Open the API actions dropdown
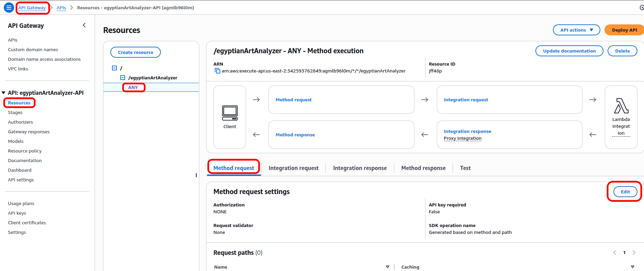 point(576,30)
